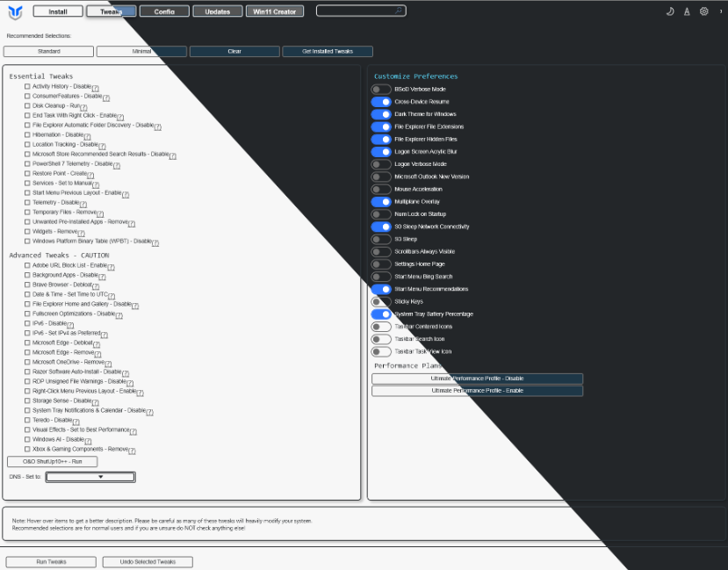Open the DNS - Set to dropdown

click(x=90, y=477)
